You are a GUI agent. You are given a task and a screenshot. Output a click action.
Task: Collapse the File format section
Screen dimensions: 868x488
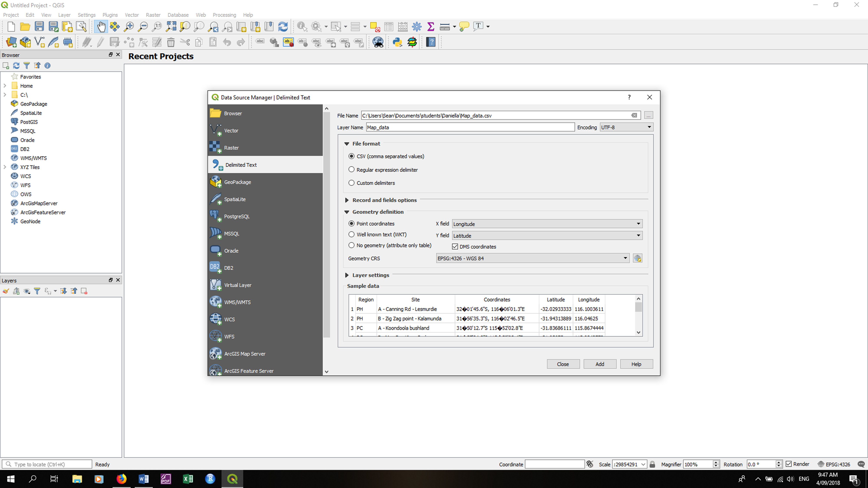pos(346,144)
